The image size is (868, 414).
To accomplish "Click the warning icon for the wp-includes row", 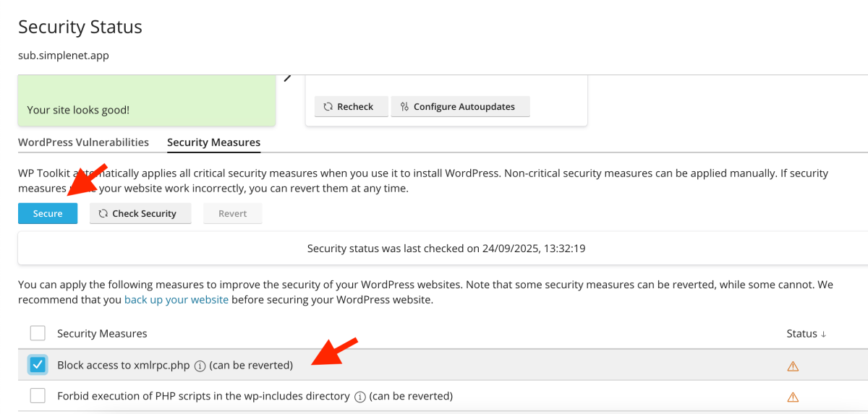I will pos(793,397).
